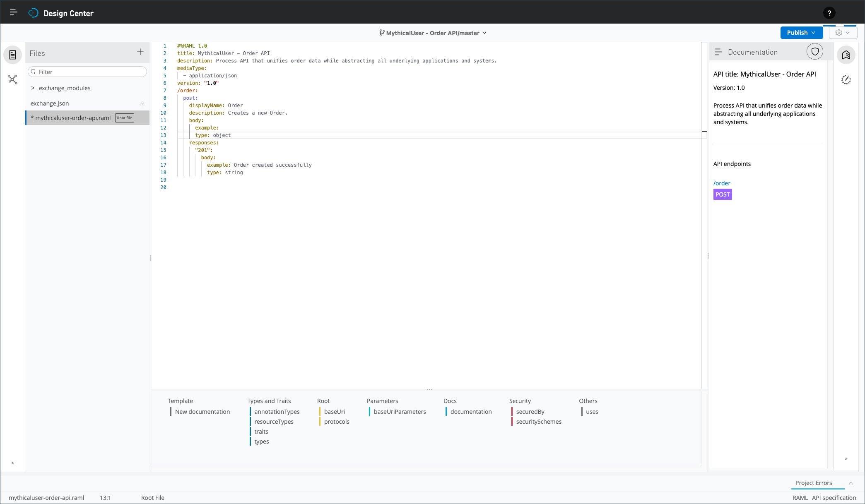The height and width of the screenshot is (504, 865).
Task: Insert securedBy suggestion
Action: (530, 412)
